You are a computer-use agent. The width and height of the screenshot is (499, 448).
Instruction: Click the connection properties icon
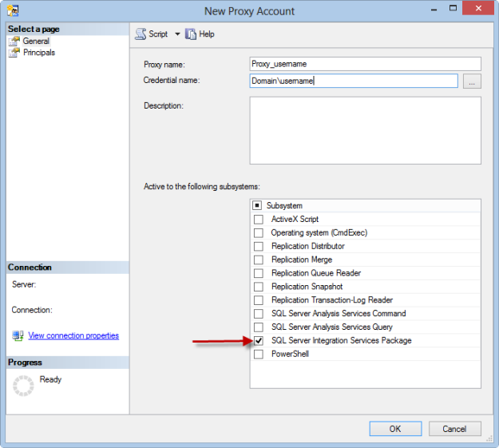coord(18,335)
